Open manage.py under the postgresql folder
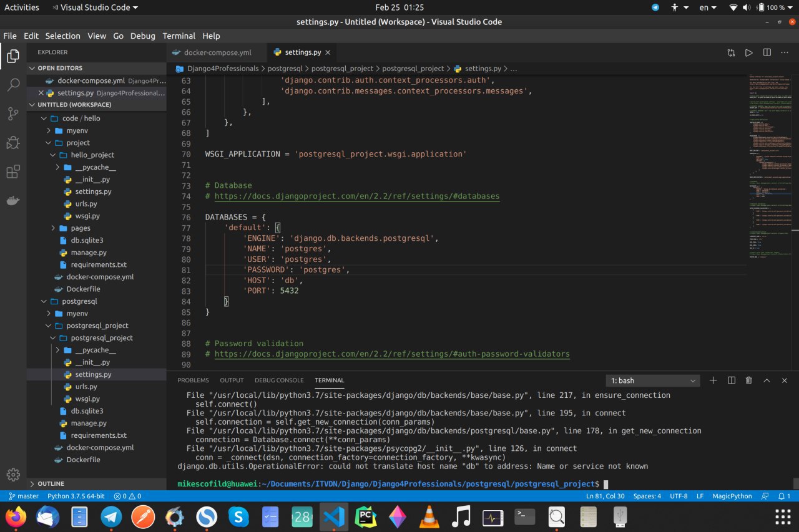Screen dimensions: 799x532 pyautogui.click(x=97, y=423)
